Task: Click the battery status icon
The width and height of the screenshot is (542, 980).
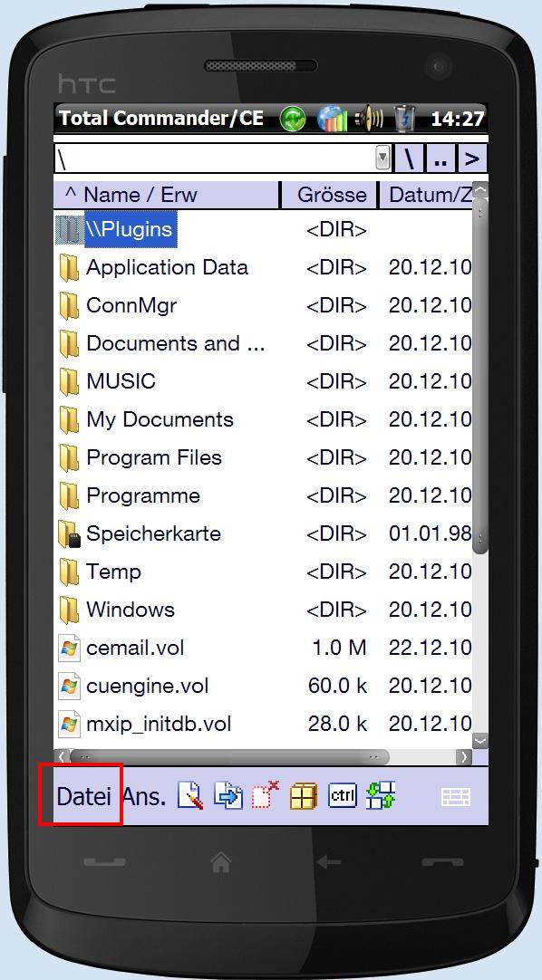Action: pyautogui.click(x=405, y=118)
